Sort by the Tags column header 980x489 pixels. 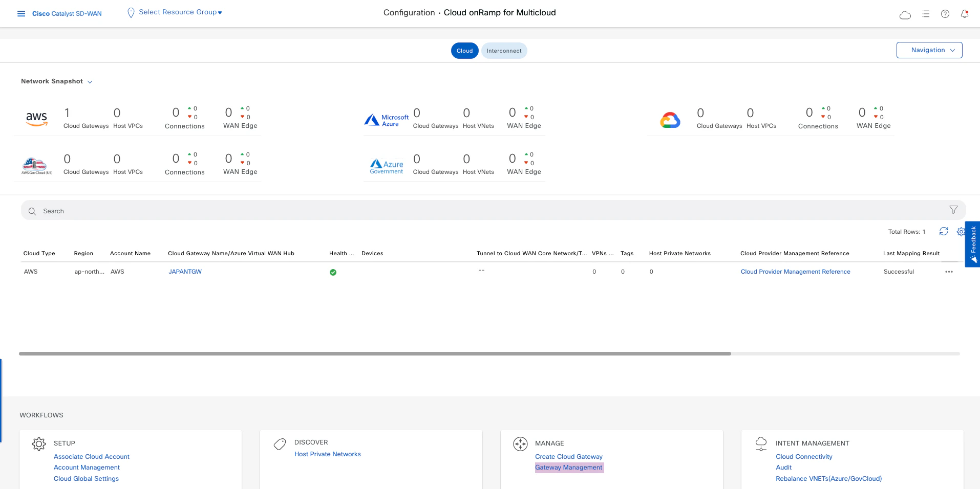coord(627,253)
